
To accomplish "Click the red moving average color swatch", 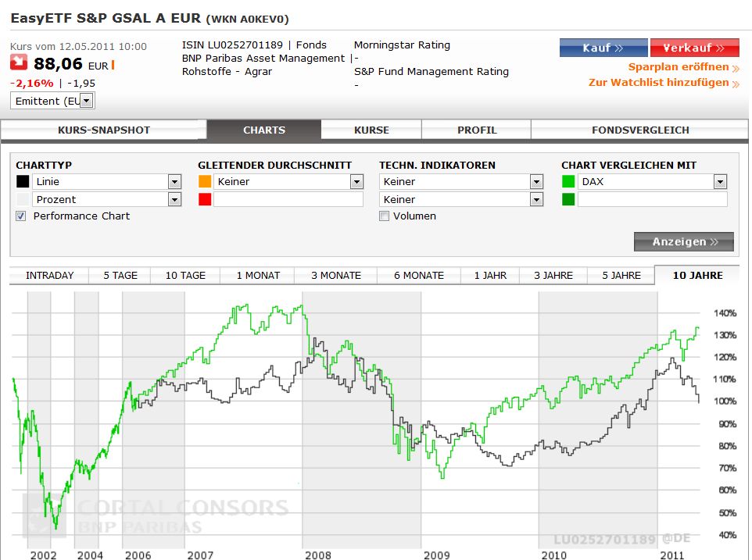I will point(205,199).
